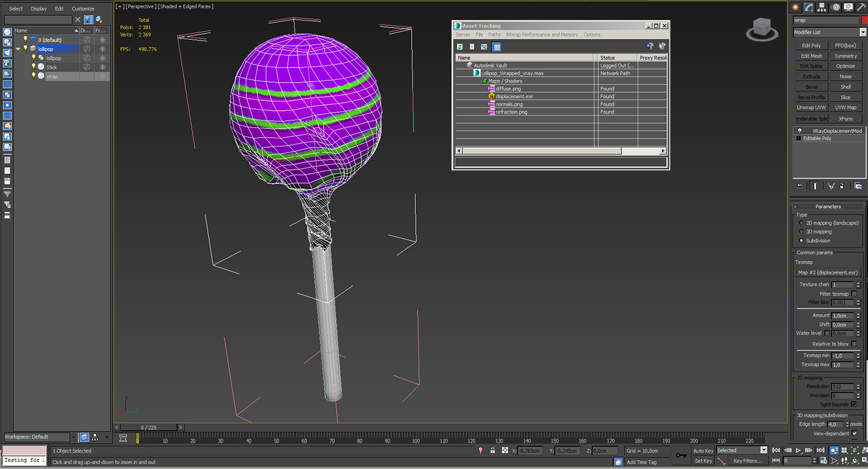Adjust the Texture chan spinner
Screen dimensions: 868x469
(858, 285)
